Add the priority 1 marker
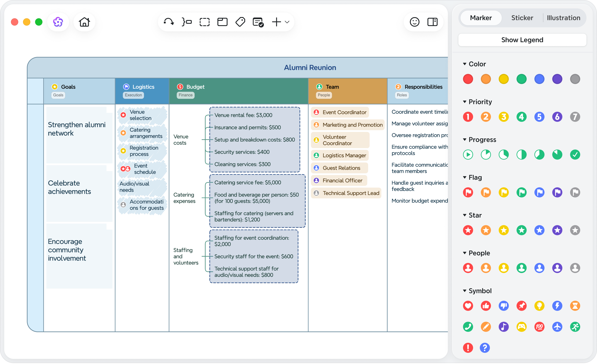Screen dimensions: 597x364 [x=468, y=117]
